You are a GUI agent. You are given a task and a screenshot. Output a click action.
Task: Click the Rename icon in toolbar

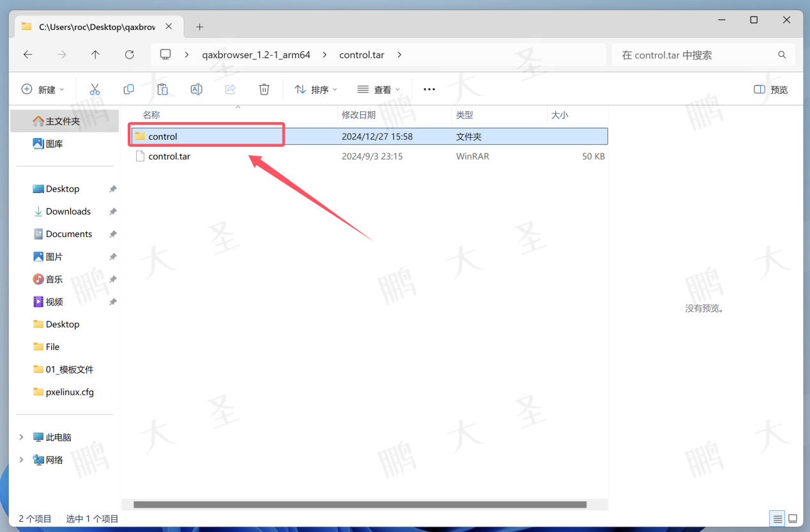click(x=196, y=89)
